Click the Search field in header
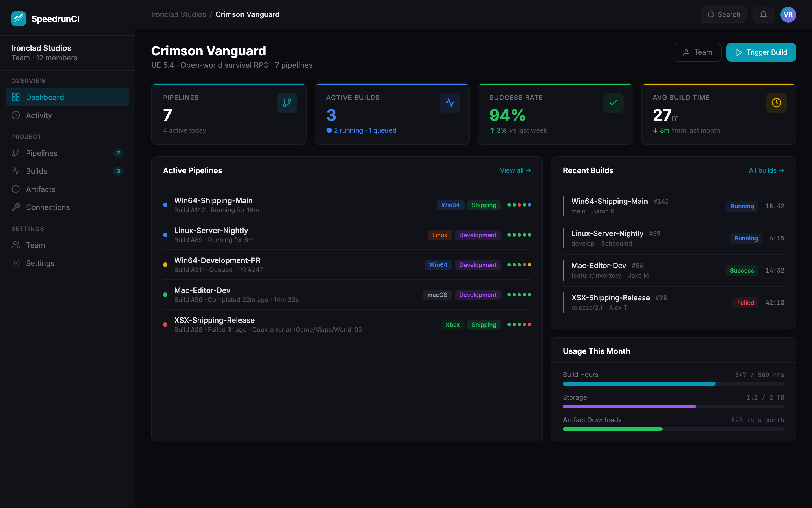The width and height of the screenshot is (812, 508). pos(723,14)
